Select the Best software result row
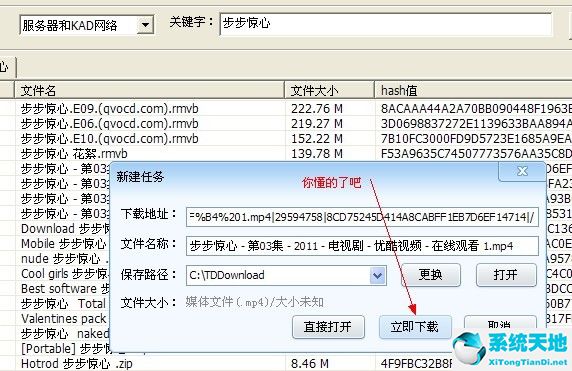This screenshot has width=572, height=371. pos(65,289)
